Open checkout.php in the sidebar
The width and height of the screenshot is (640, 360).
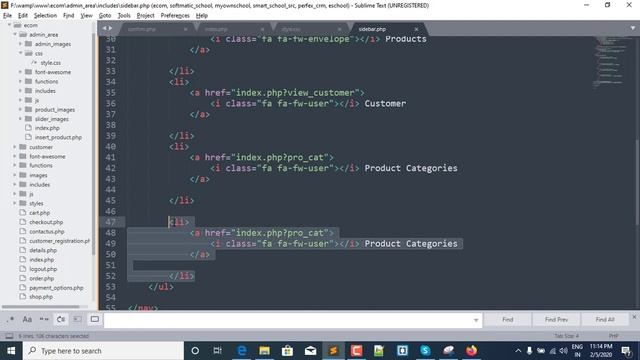click(46, 222)
